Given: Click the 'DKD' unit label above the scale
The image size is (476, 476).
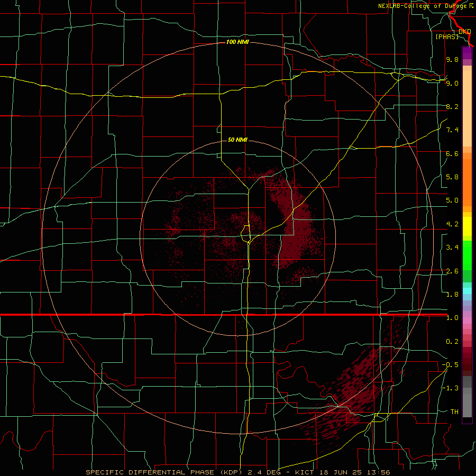Looking at the screenshot, I should [x=465, y=32].
